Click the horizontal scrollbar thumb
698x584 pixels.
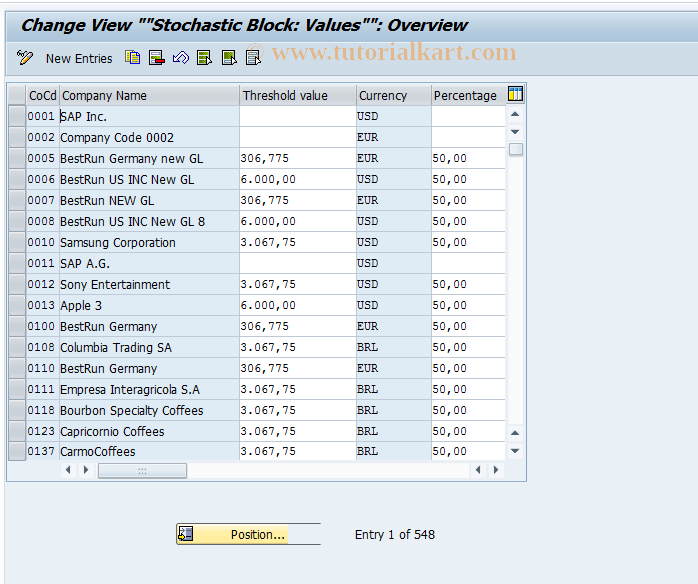click(142, 470)
